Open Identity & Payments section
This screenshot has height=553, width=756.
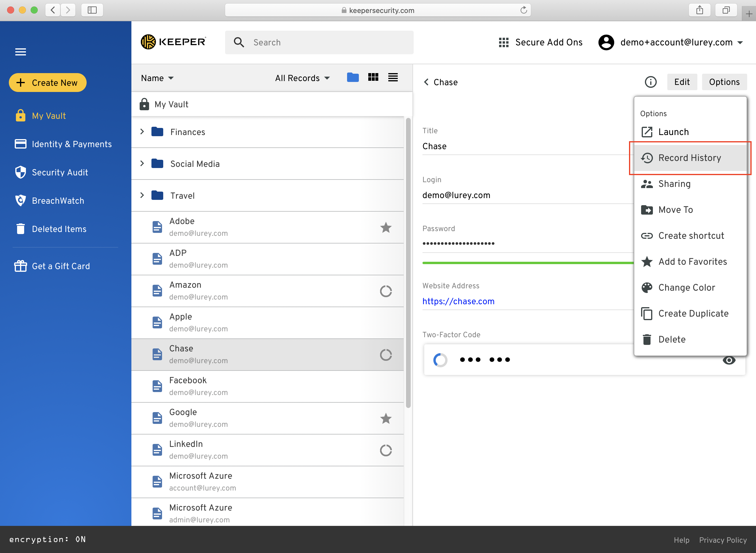coord(63,144)
